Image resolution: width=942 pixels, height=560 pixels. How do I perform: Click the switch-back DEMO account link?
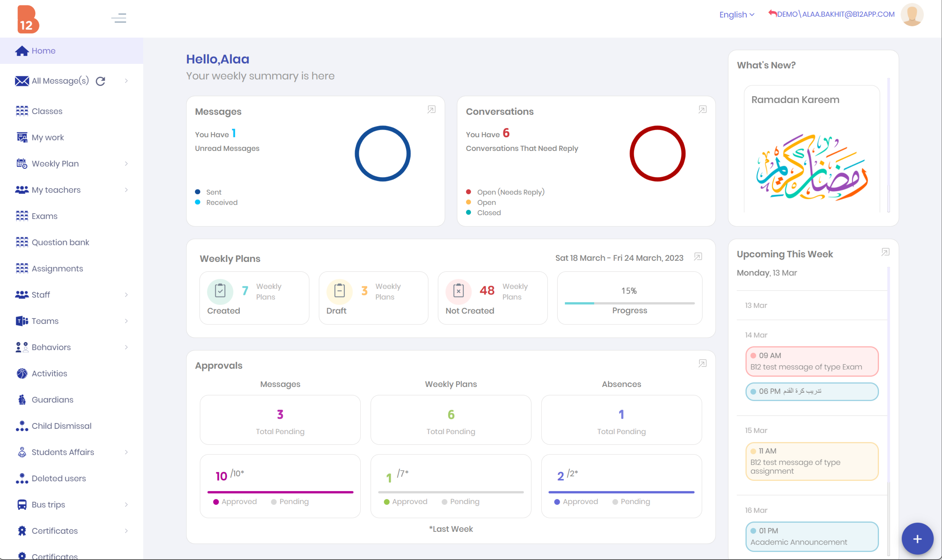[x=831, y=14]
